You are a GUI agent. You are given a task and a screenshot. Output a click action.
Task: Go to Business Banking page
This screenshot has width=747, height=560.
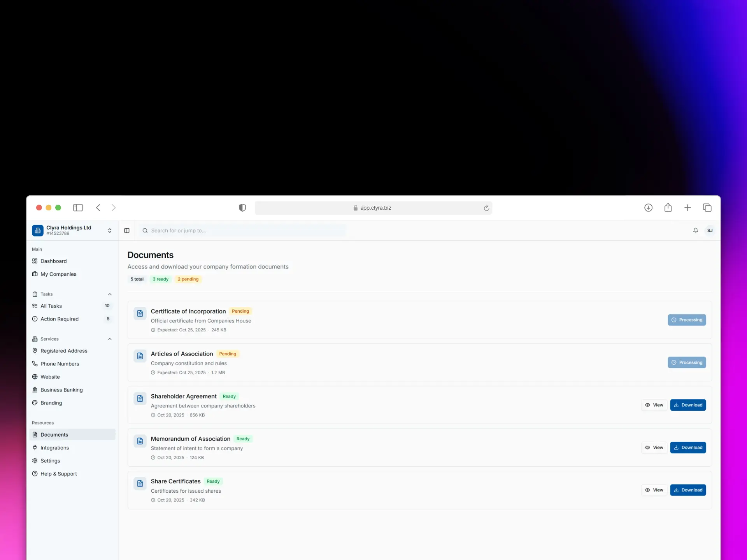61,390
